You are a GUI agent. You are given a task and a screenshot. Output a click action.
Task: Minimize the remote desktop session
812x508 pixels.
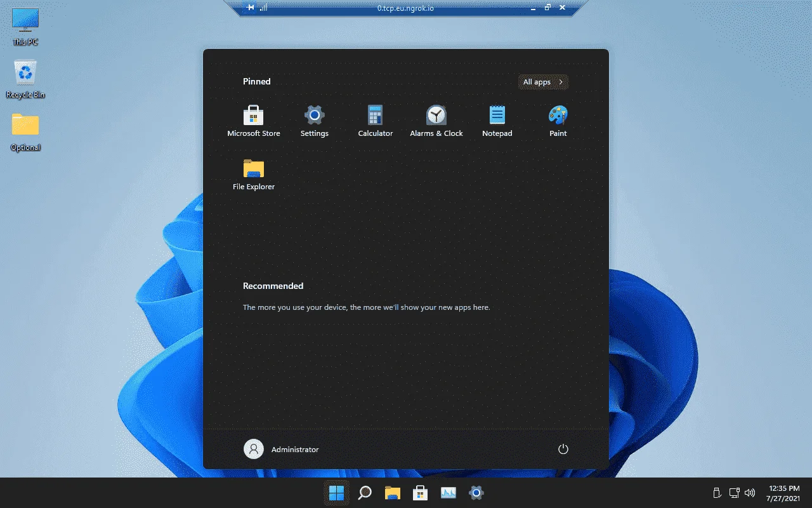(x=534, y=8)
